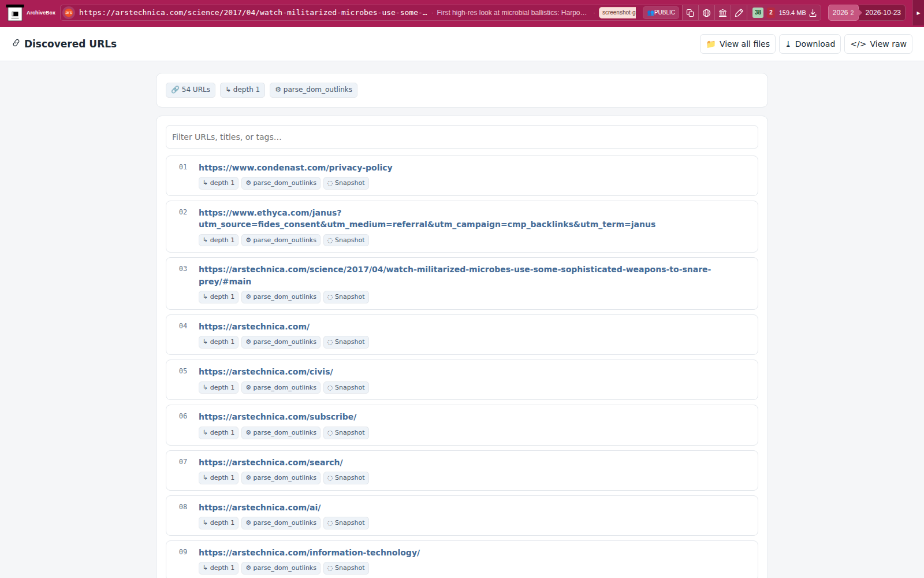
Task: Click the screenshot-g tag chip
Action: tap(617, 13)
